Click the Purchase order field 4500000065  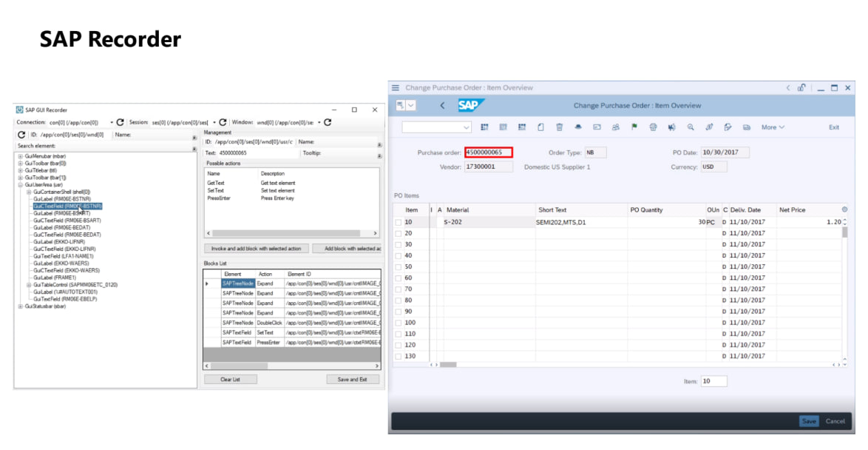[489, 152]
